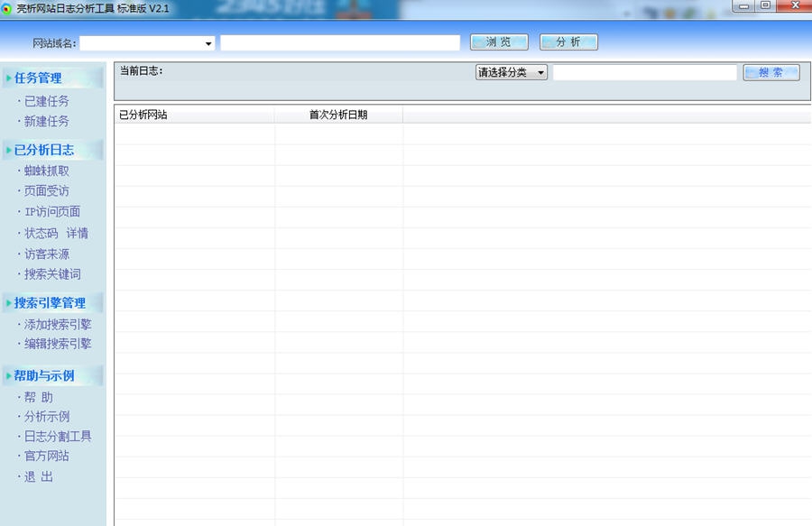This screenshot has width=812, height=526.
Task: Open 新建任务 to create a task
Action: (x=44, y=122)
